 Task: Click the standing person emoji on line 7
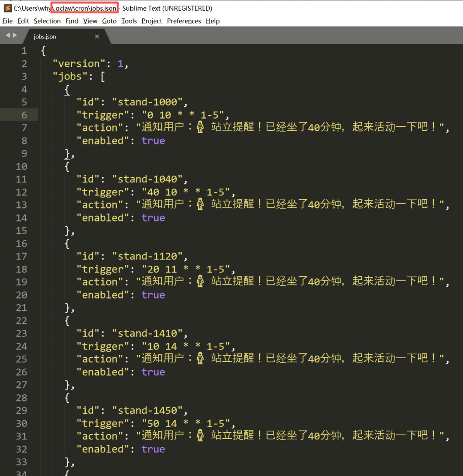pos(200,127)
